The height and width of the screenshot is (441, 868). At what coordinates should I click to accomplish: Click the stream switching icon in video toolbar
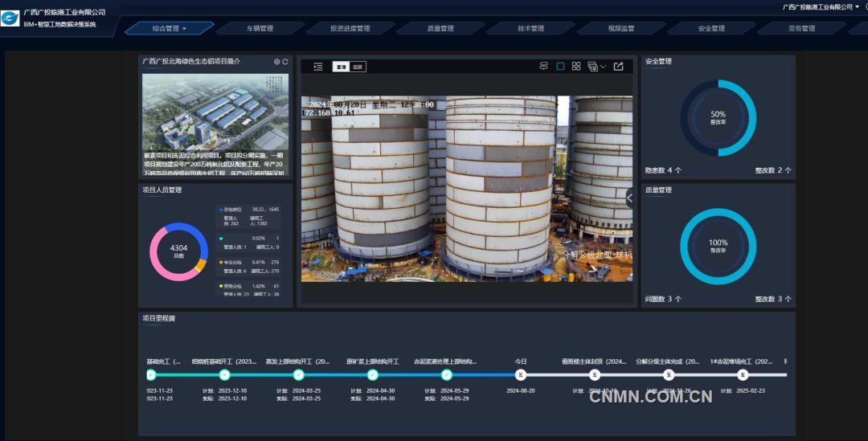pos(543,67)
